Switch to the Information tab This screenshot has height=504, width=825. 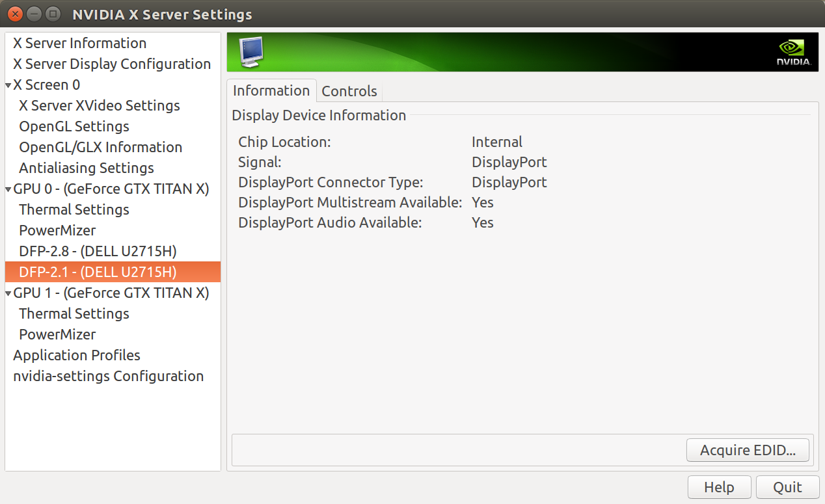pos(271,90)
